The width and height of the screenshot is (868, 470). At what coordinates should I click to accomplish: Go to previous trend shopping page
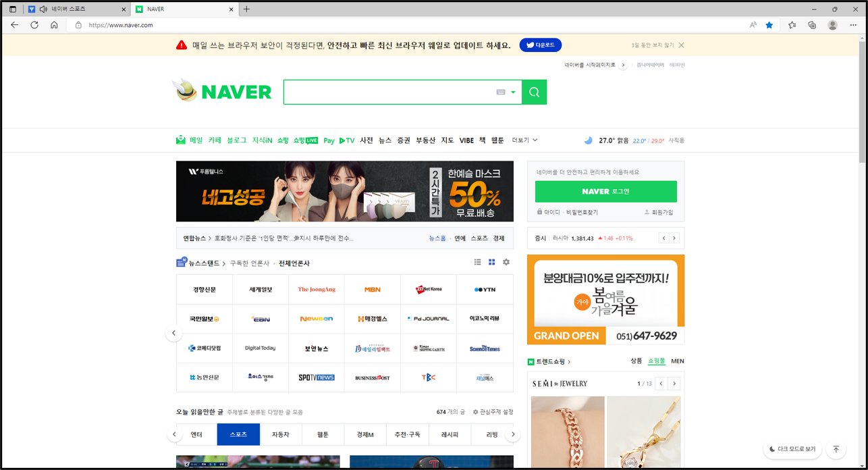coord(661,384)
